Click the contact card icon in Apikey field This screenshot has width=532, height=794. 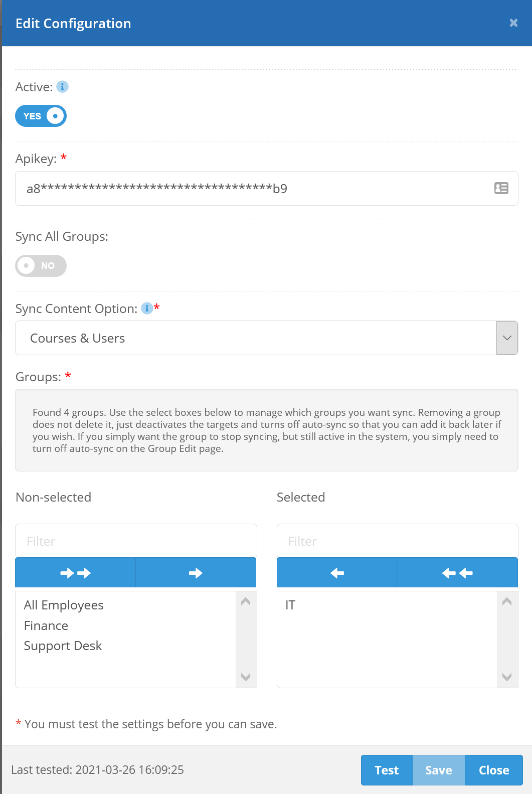(501, 188)
